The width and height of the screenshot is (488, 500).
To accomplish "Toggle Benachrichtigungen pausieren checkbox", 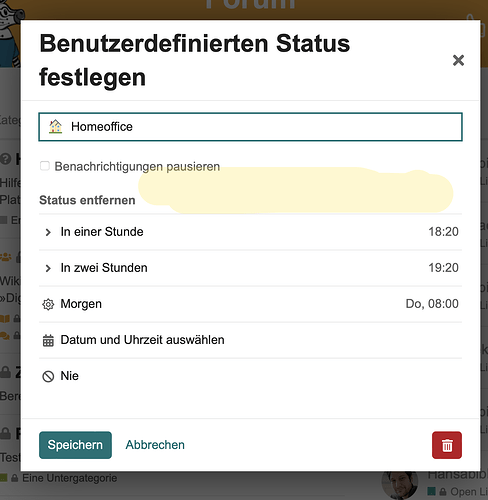I will pos(45,166).
